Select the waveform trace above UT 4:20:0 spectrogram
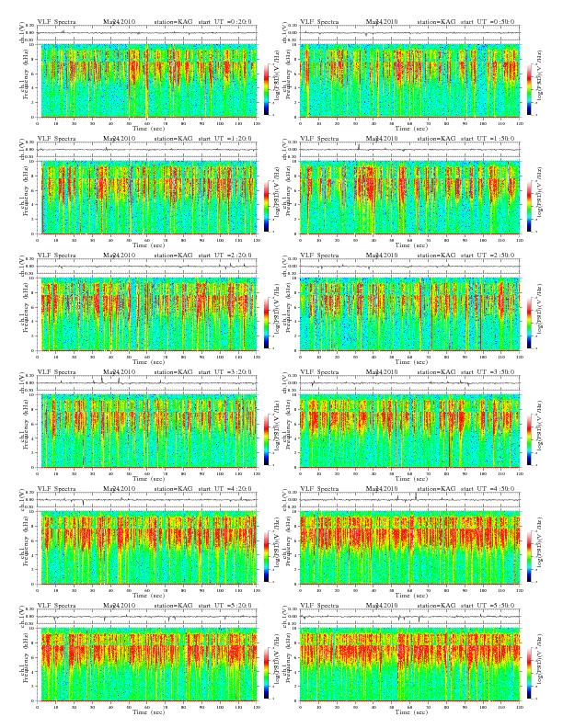This screenshot has height=728, width=563. (x=147, y=500)
